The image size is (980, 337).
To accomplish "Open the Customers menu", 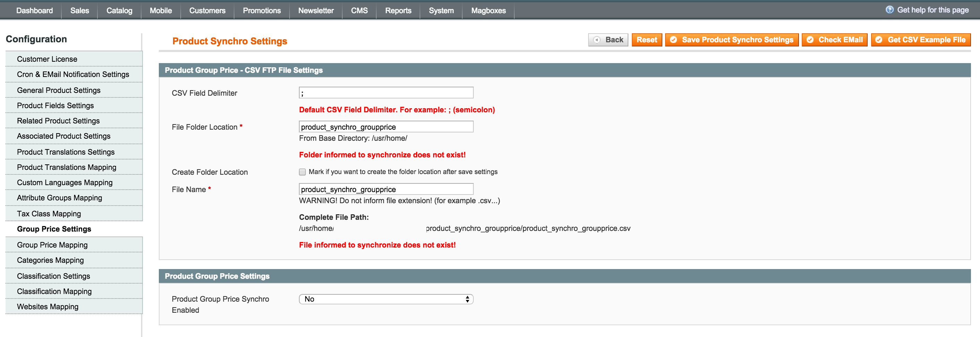I will [207, 11].
